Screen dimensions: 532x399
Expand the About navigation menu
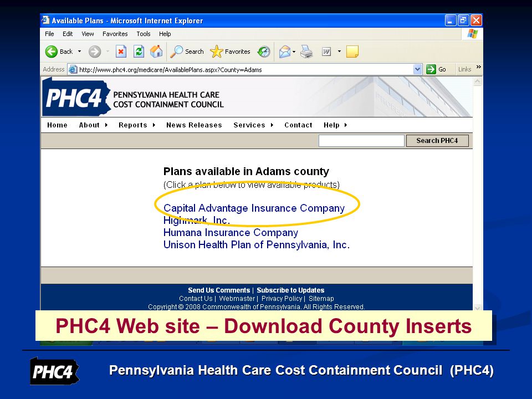coord(93,125)
